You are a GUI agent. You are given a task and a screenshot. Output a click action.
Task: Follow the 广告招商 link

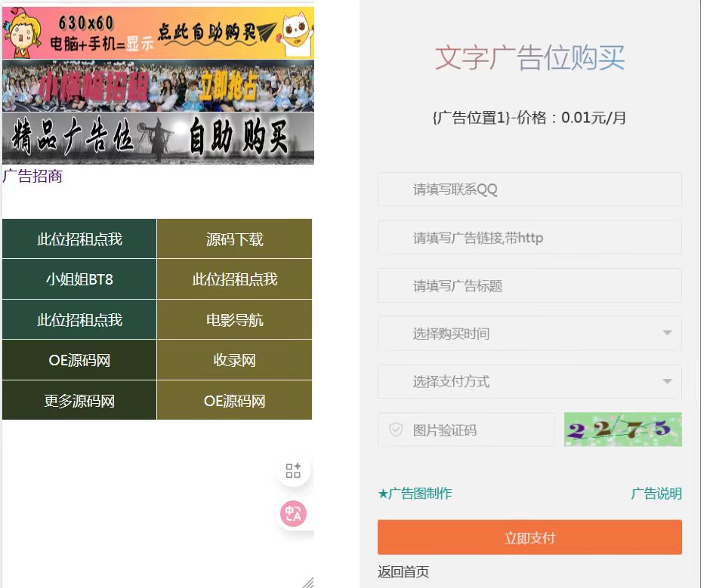[32, 176]
